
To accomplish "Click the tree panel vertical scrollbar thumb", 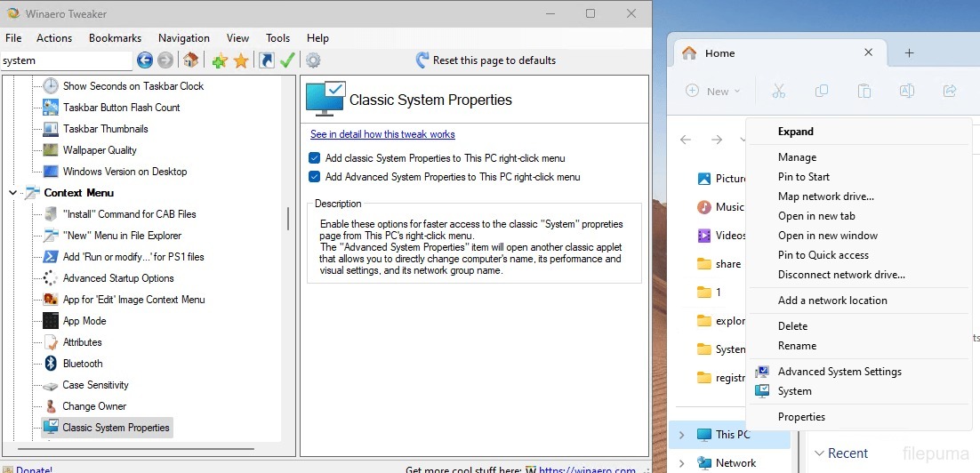I will click(x=287, y=219).
